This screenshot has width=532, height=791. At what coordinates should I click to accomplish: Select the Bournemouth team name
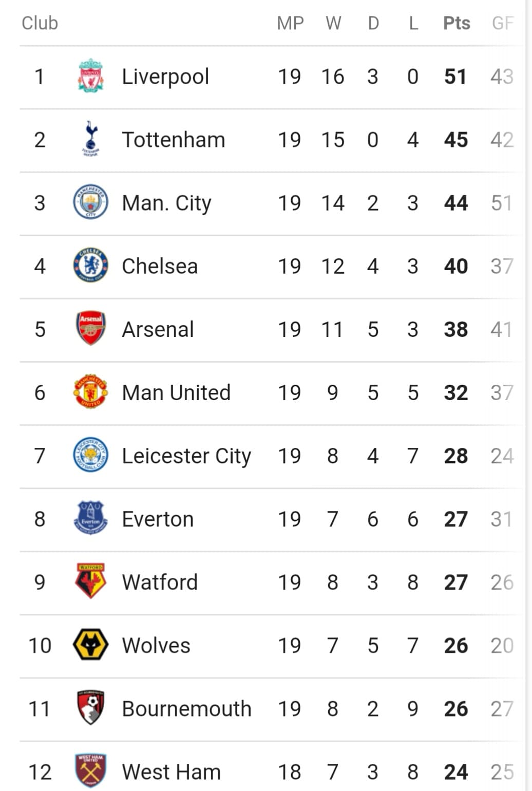point(186,709)
